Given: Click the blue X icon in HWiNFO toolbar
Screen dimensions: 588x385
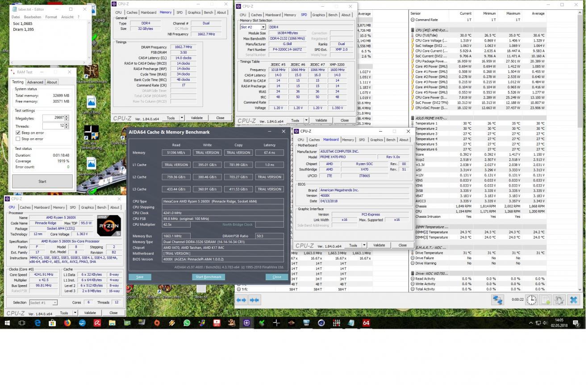Looking at the screenshot, I should [574, 300].
